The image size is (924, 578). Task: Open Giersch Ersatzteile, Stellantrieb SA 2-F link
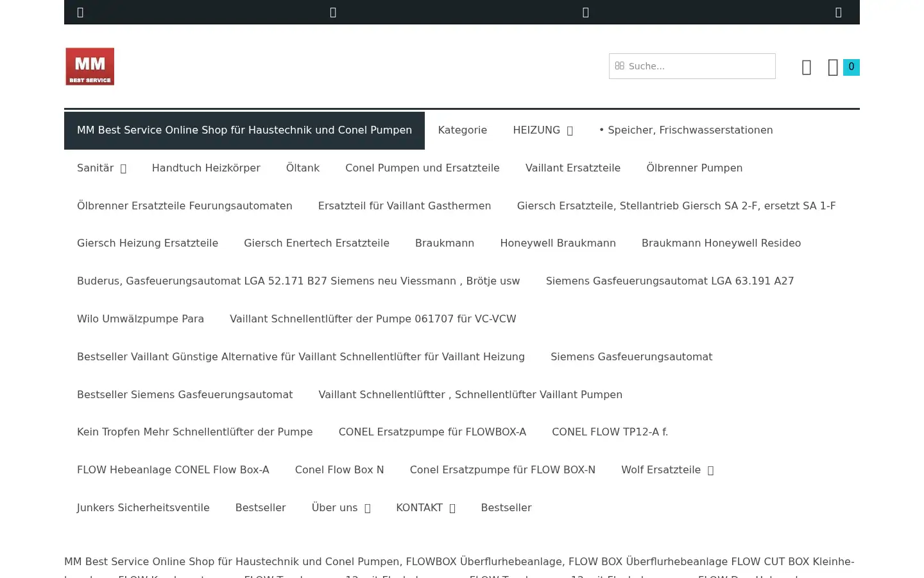pos(676,206)
